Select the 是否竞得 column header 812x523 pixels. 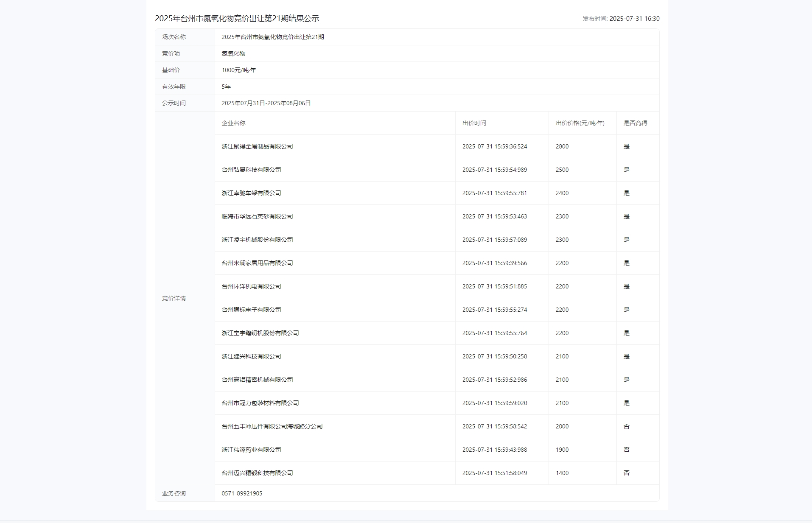[635, 123]
